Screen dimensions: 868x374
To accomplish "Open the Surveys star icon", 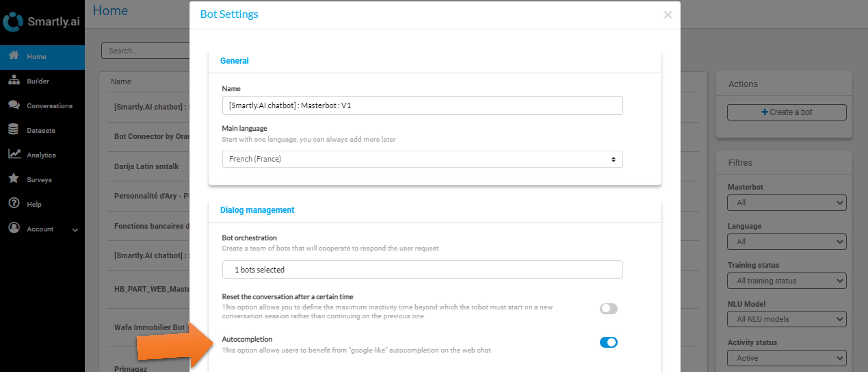I will click(14, 179).
